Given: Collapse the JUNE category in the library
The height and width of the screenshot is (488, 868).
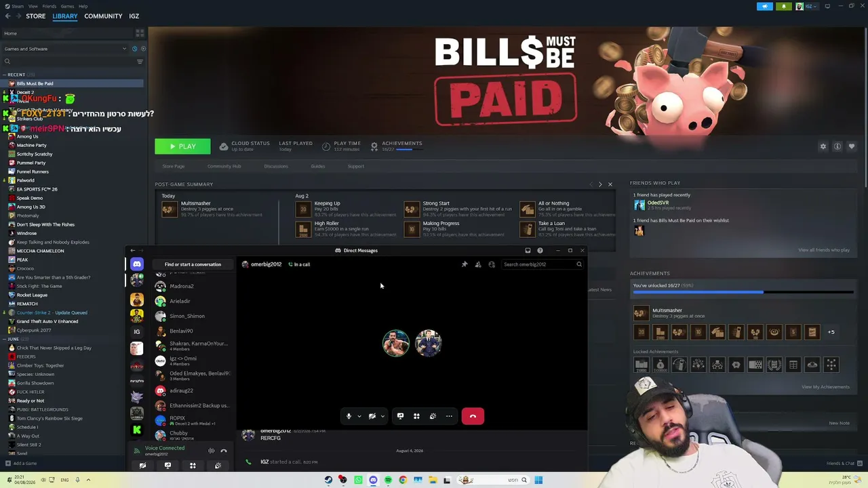Looking at the screenshot, I should [x=4, y=339].
